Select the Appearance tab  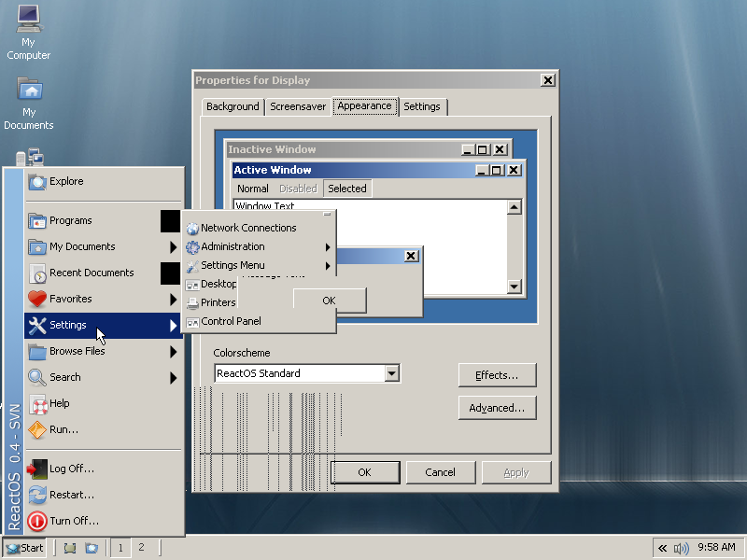pyautogui.click(x=364, y=105)
